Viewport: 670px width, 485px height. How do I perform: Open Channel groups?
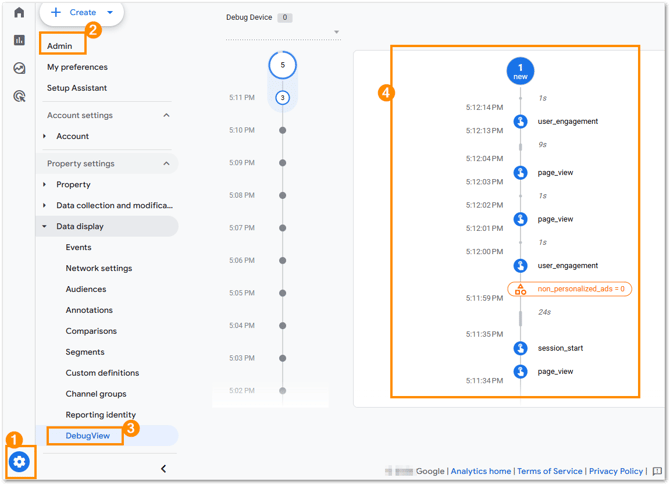tap(96, 394)
